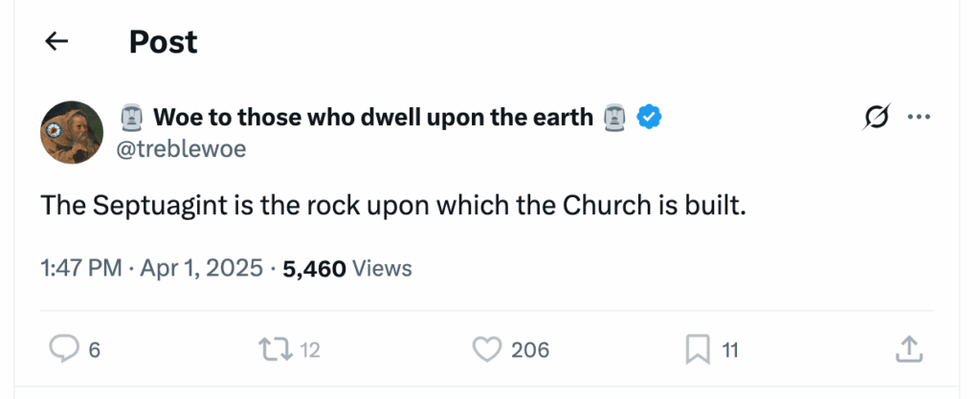This screenshot has height=399, width=980.
Task: Bookmark the post with bookmark icon
Action: (697, 350)
